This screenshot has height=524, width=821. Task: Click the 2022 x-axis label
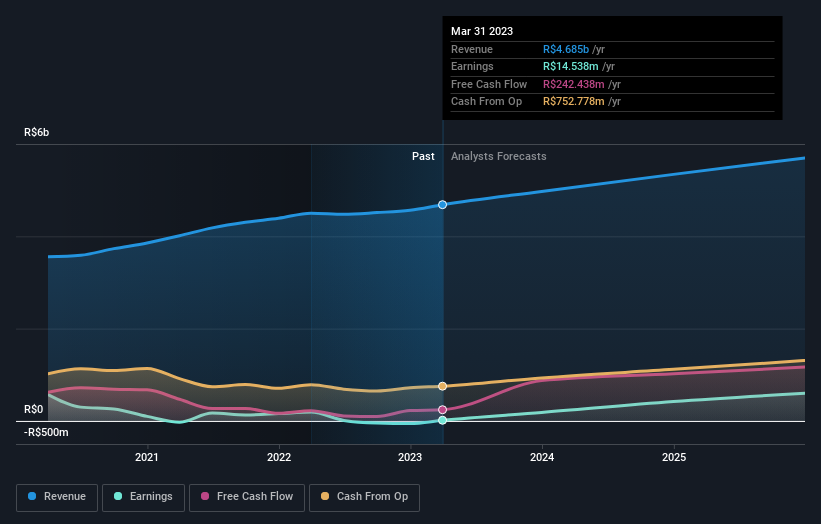coord(279,457)
